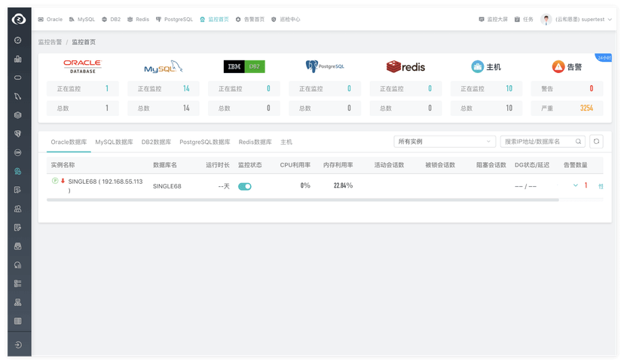Click the highlighted monitoring sidebar icon

tap(18, 172)
